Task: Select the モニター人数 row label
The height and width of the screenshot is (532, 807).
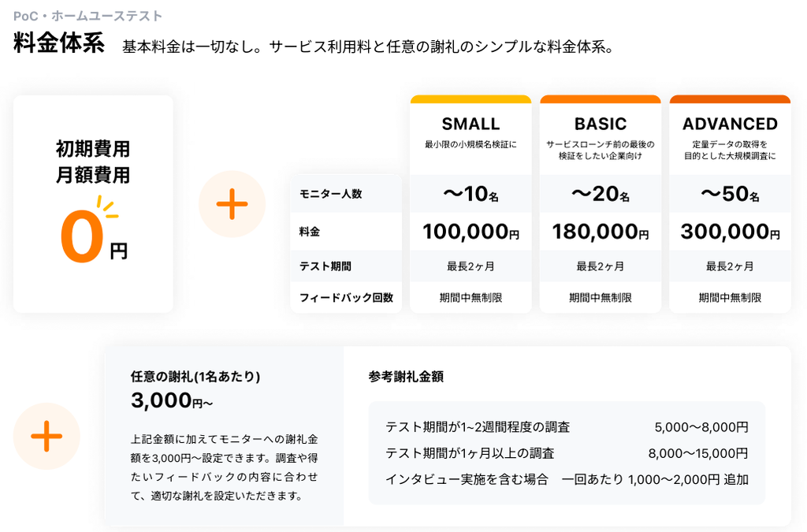Action: [x=331, y=194]
